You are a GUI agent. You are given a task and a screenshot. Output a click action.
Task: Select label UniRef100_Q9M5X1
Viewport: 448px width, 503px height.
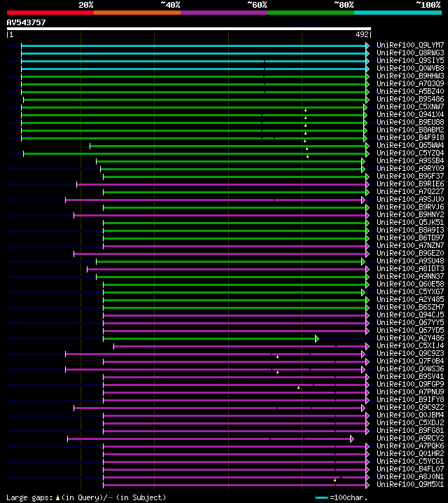pos(410,484)
